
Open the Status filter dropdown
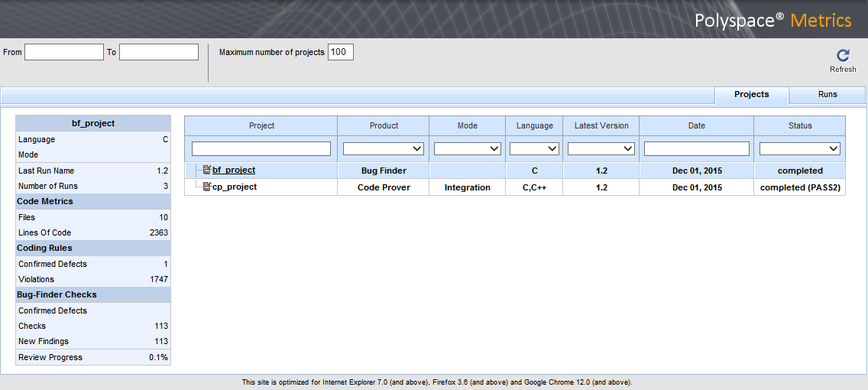tap(800, 148)
